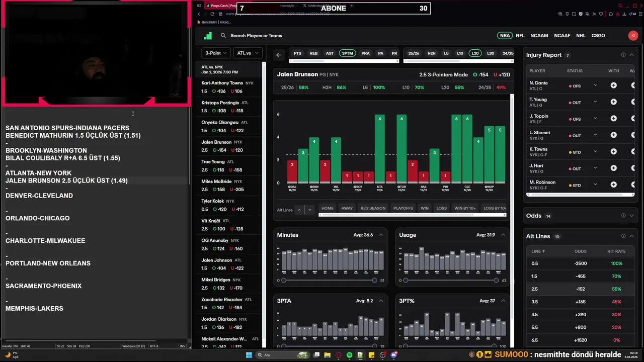The height and width of the screenshot is (362, 644).
Task: Open the ATL vs matchup dropdown
Action: [x=248, y=53]
